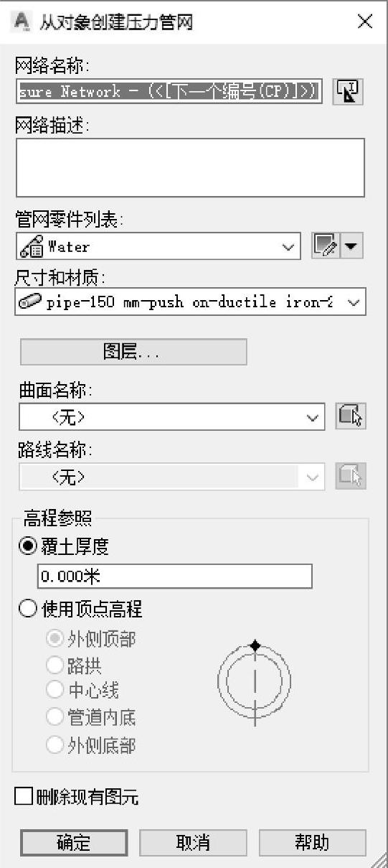Open the arrow menu beside edit parts list icon
Viewport: 388px width, 868px height.
click(x=351, y=246)
